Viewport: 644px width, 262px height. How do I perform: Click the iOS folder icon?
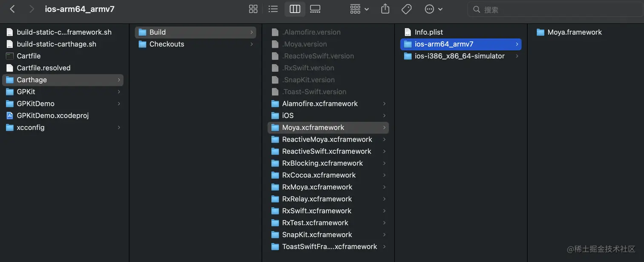pos(275,115)
